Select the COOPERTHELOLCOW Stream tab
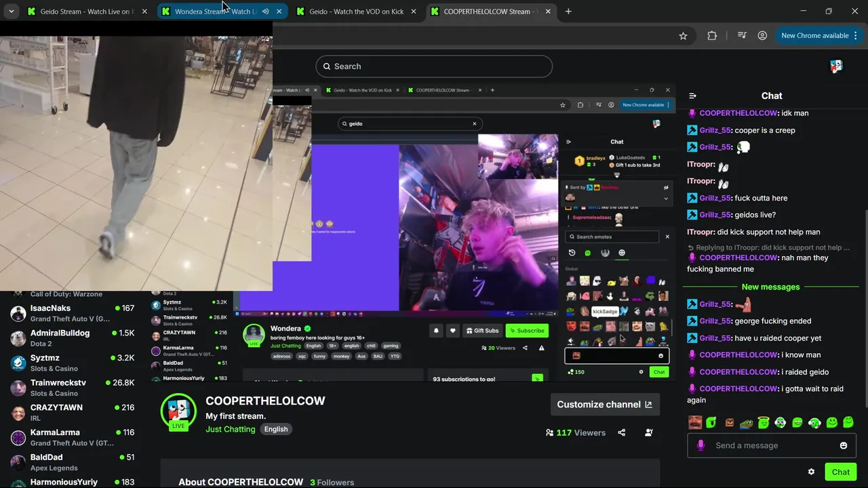 click(x=491, y=12)
